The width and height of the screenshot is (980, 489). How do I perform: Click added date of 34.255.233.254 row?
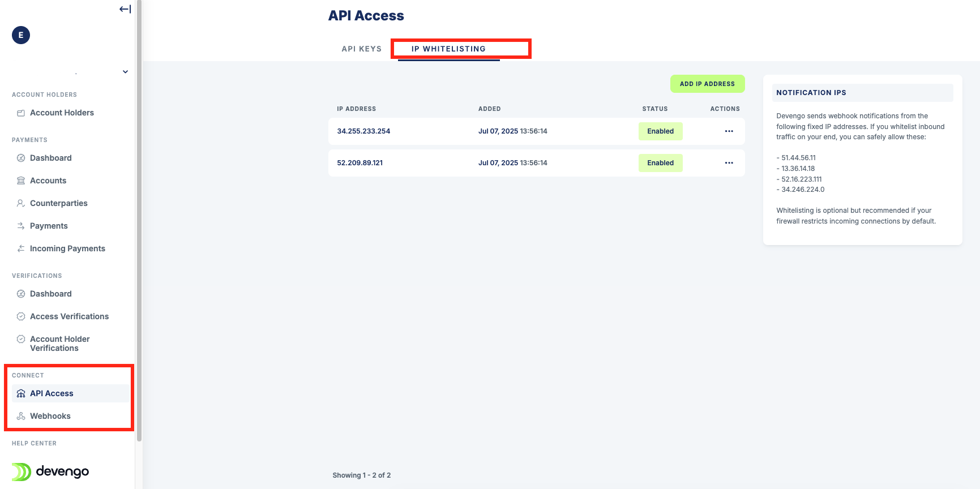513,131
